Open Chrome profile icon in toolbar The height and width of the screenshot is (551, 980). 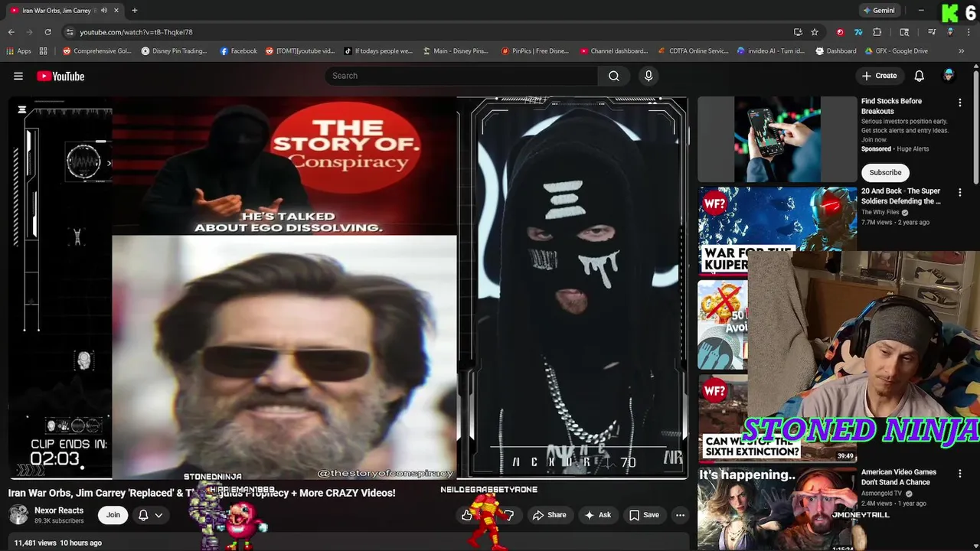click(950, 32)
